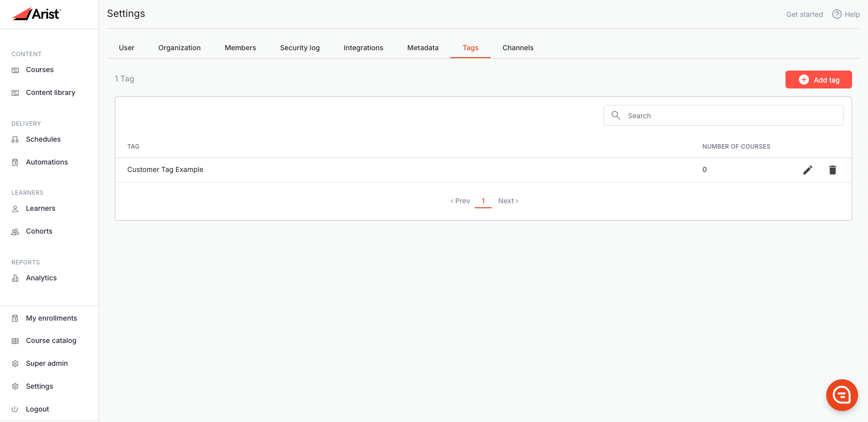Image resolution: width=868 pixels, height=422 pixels.
Task: Open Help from the header
Action: click(x=852, y=14)
